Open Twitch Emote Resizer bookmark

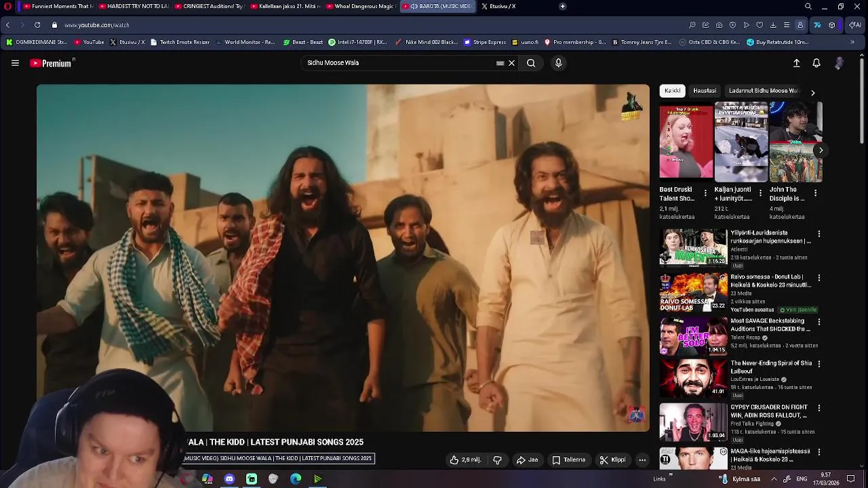[180, 42]
